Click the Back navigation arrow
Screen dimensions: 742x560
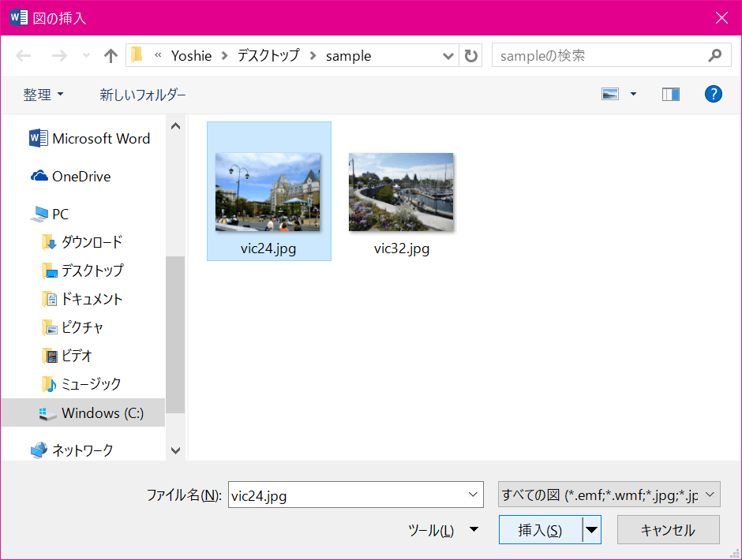[23, 56]
